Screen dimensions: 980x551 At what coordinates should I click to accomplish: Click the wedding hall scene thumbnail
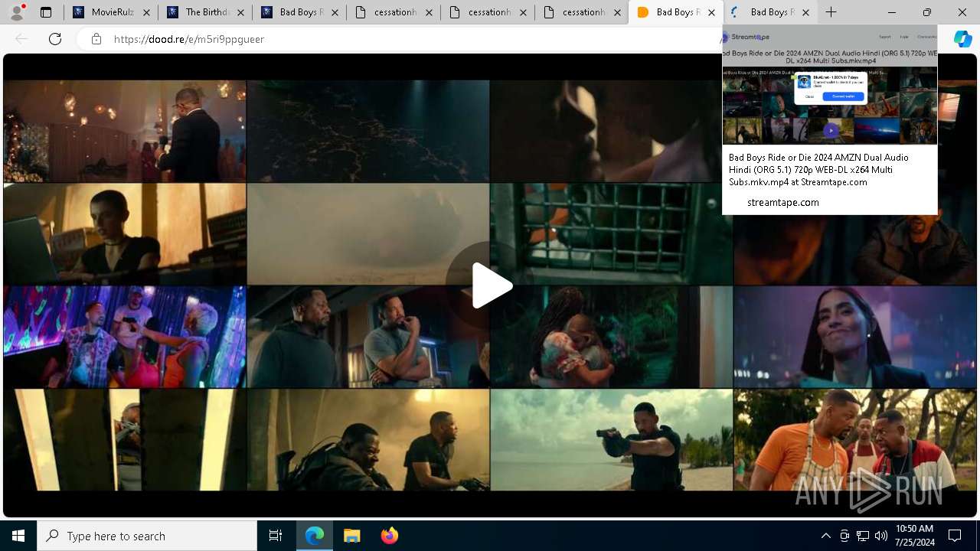tap(125, 131)
